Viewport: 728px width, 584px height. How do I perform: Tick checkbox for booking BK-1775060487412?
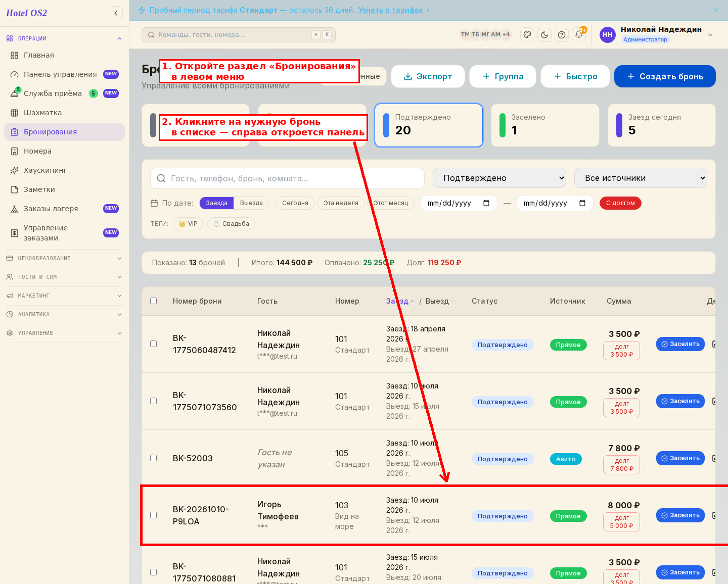154,344
